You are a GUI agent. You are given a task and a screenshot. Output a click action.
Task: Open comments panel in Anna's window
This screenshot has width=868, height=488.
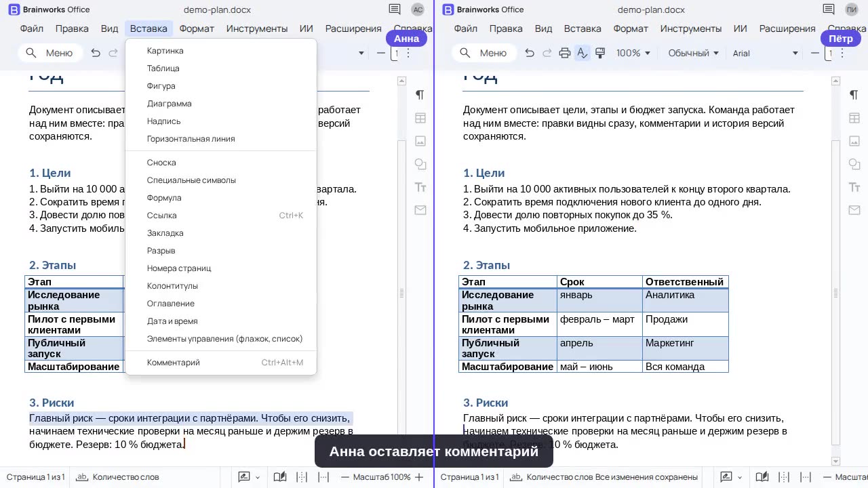pyautogui.click(x=394, y=9)
